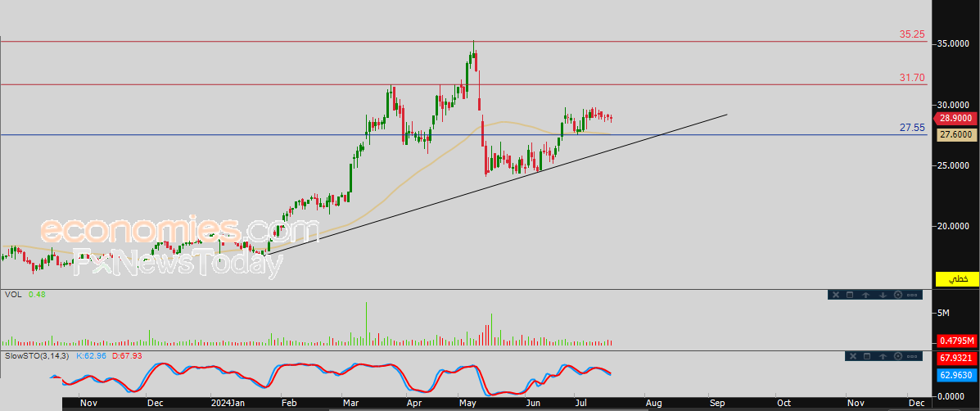Click the 20.0000 price axis label
Image resolution: width=980 pixels, height=411 pixels.
(952, 226)
